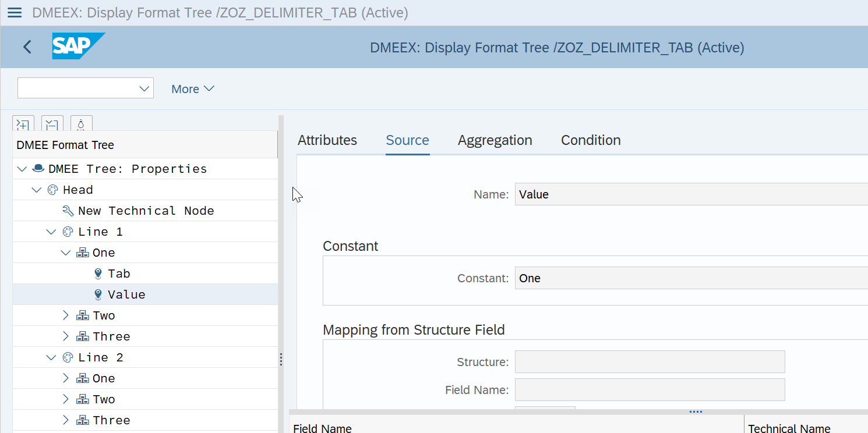Image resolution: width=868 pixels, height=433 pixels.
Task: Click the Constant field containing One
Action: pyautogui.click(x=691, y=278)
